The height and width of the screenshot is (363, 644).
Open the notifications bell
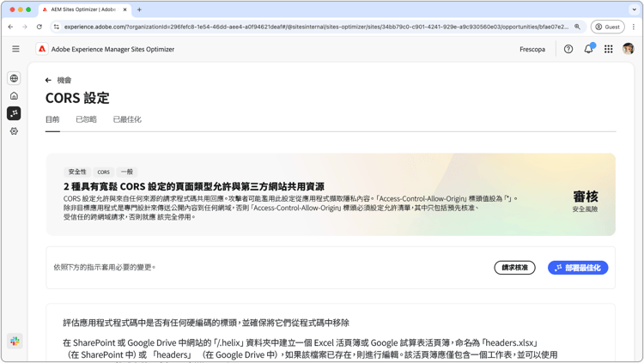tap(588, 49)
